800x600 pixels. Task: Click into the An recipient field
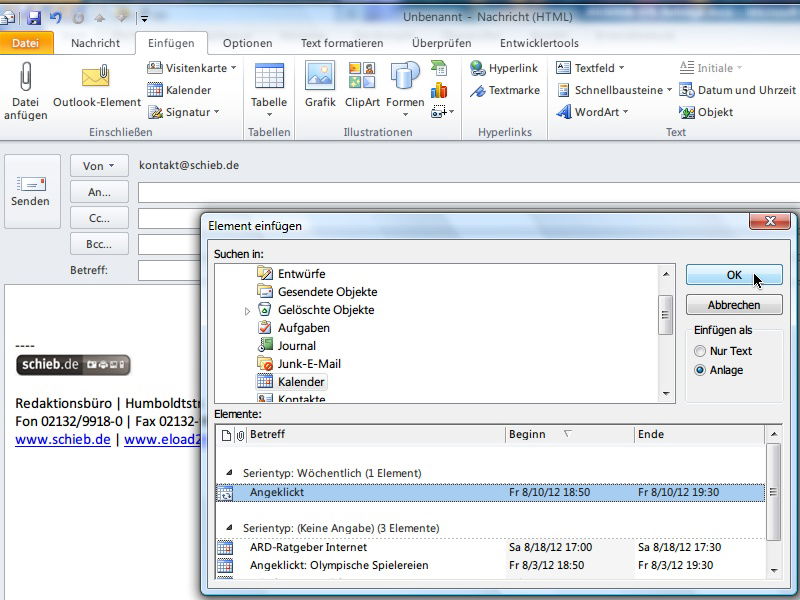coord(469,192)
